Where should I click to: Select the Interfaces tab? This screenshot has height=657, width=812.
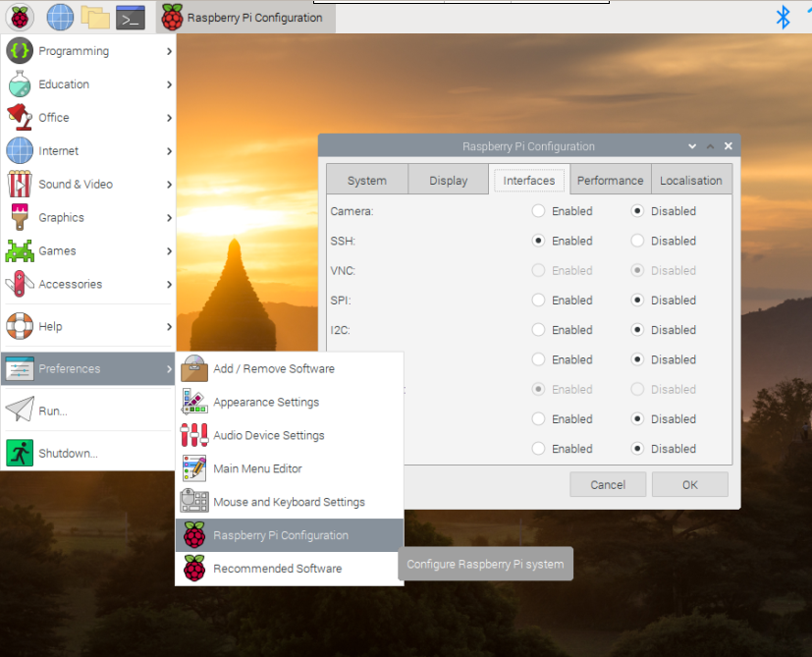[x=528, y=180]
